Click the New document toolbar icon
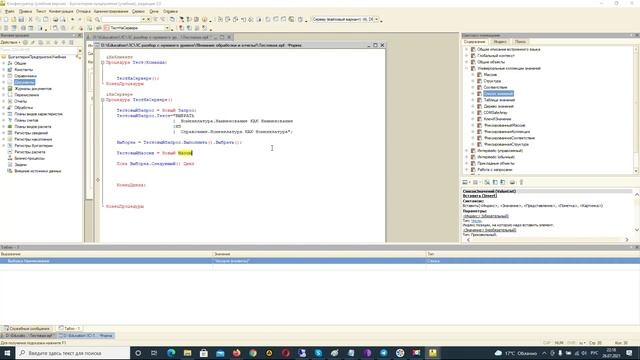Viewport: 640px width, 360px height. pyautogui.click(x=6, y=19)
